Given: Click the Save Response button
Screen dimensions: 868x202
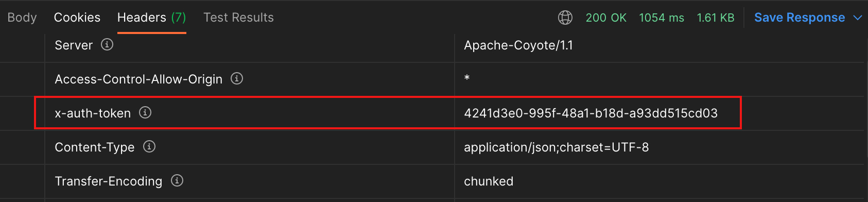Looking at the screenshot, I should tap(800, 18).
